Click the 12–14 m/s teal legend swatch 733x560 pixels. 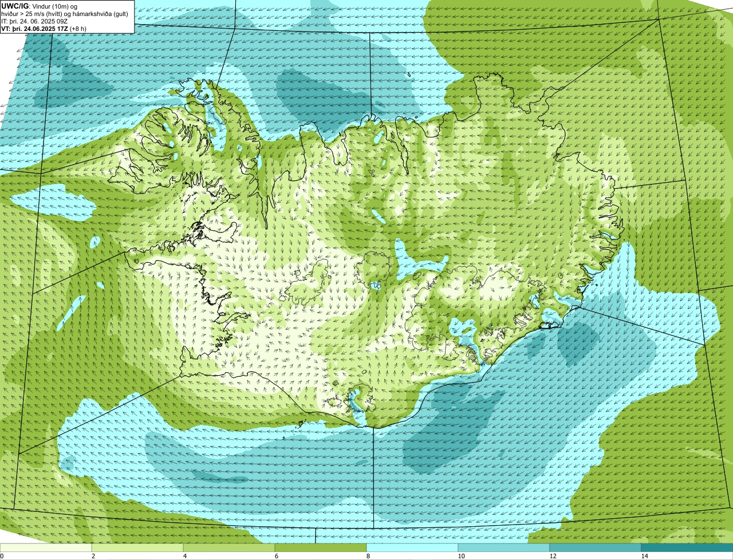[x=596, y=547]
